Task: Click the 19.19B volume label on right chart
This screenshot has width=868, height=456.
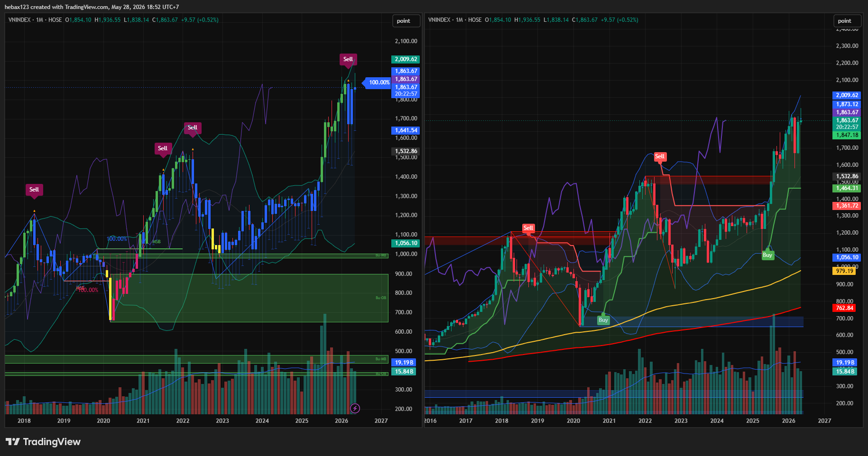Action: click(845, 363)
